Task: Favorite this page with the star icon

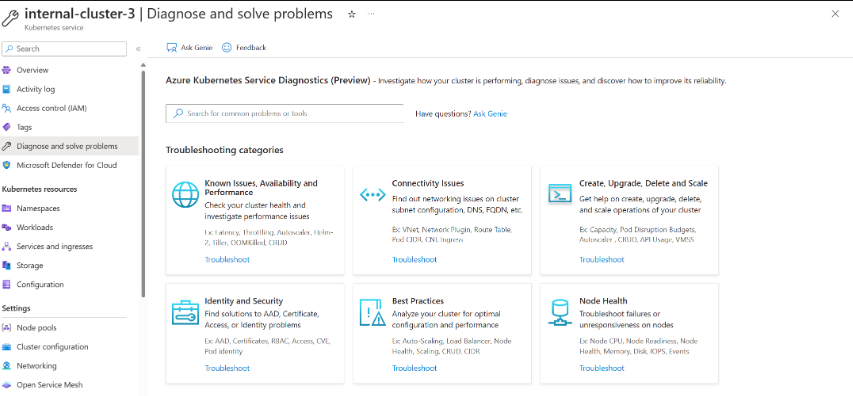Action: tap(351, 14)
